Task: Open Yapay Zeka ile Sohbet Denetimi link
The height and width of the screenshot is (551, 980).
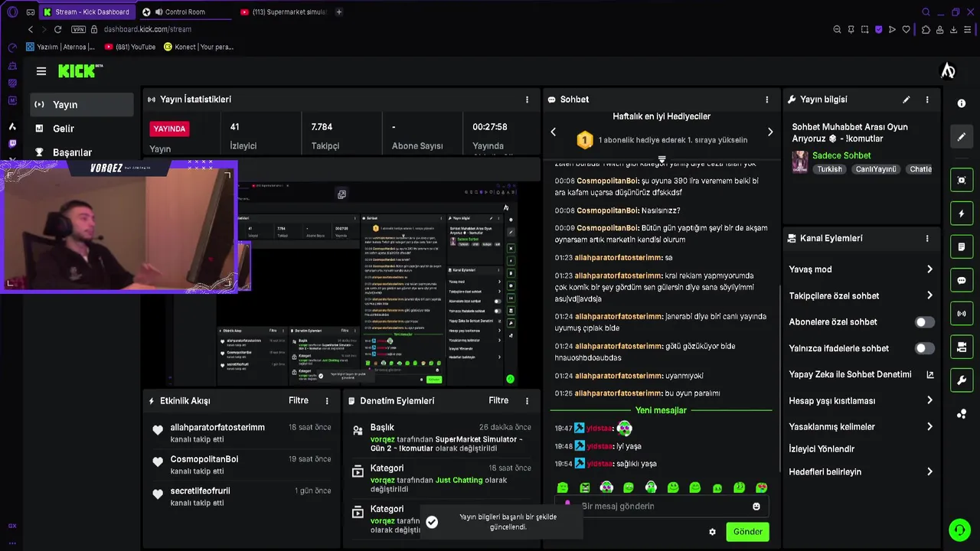Action: click(x=861, y=374)
